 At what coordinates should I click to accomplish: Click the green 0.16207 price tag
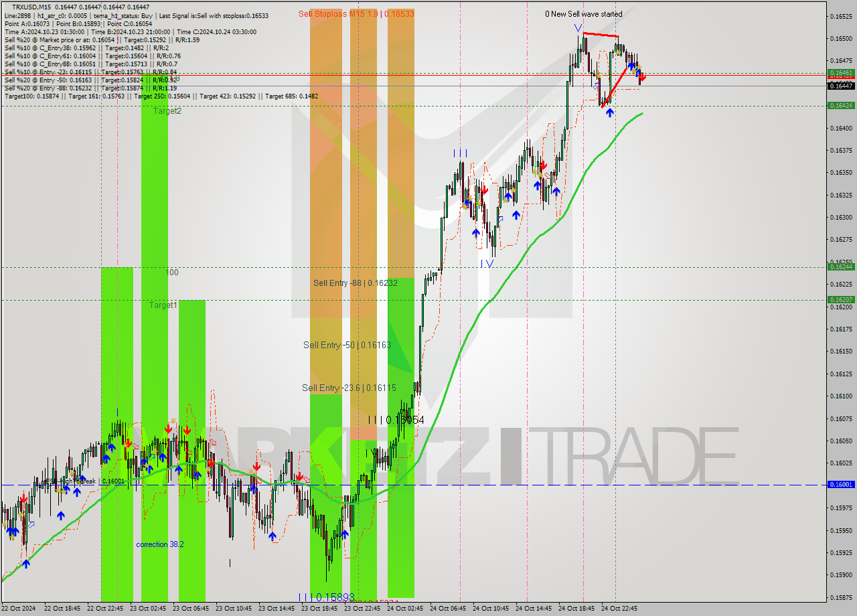click(x=841, y=299)
